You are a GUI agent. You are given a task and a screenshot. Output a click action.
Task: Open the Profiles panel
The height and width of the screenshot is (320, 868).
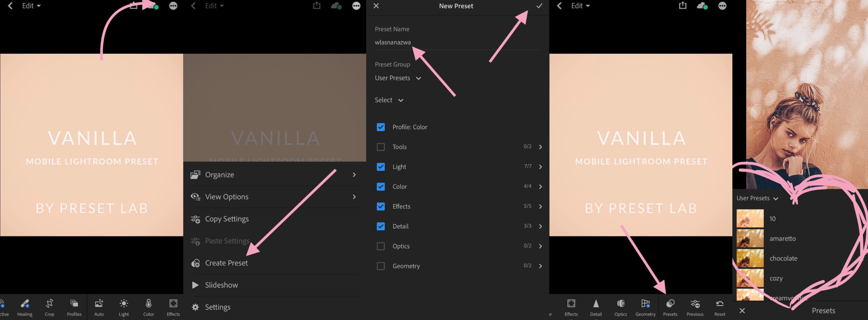click(74, 306)
